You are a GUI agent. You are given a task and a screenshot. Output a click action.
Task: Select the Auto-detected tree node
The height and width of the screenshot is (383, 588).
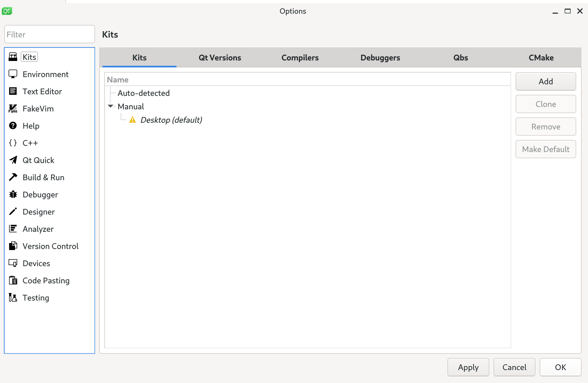pos(144,93)
